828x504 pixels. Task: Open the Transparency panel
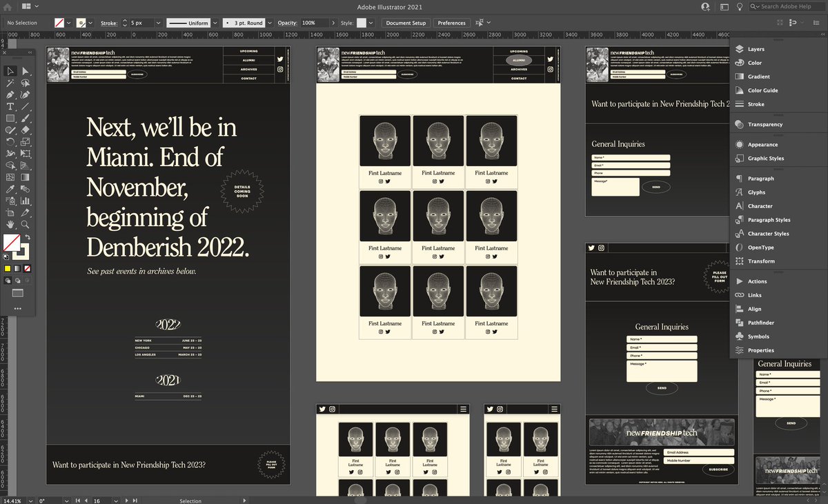pos(765,124)
